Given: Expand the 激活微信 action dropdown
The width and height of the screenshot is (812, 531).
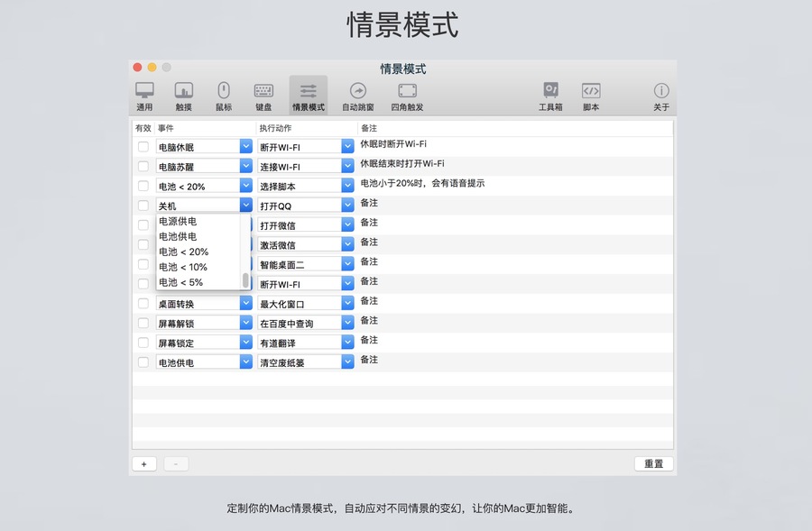Looking at the screenshot, I should [x=347, y=245].
